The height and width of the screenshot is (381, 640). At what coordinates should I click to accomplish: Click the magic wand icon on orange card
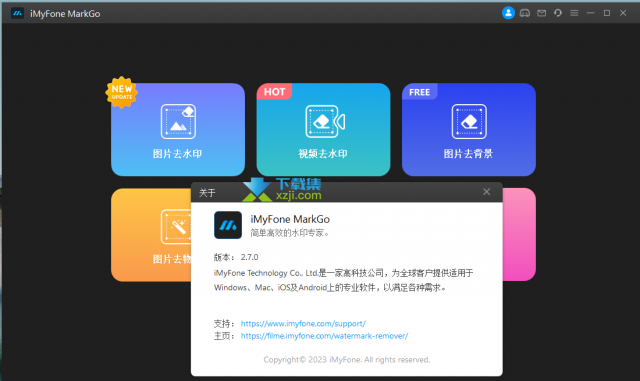pyautogui.click(x=176, y=227)
